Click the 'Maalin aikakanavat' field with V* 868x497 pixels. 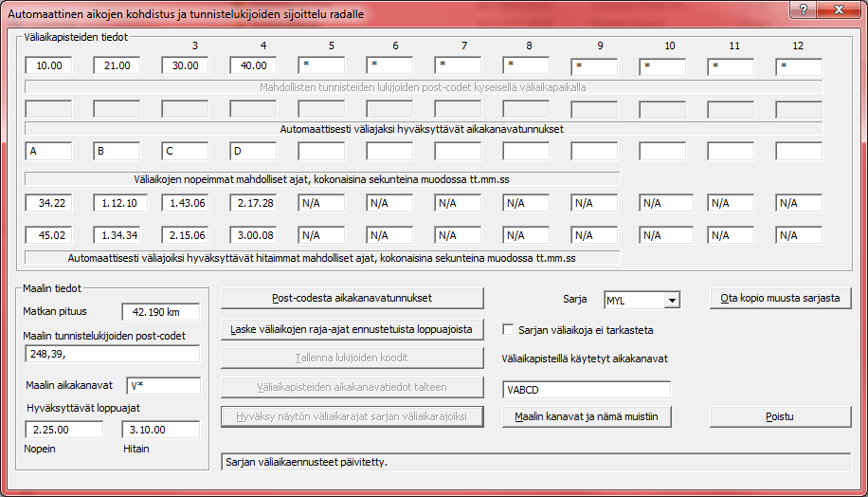161,385
